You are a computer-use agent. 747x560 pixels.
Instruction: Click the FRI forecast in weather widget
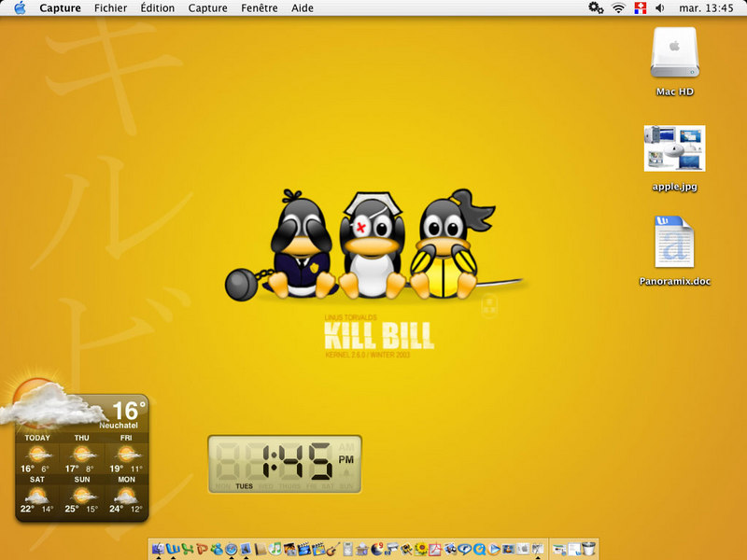[126, 455]
